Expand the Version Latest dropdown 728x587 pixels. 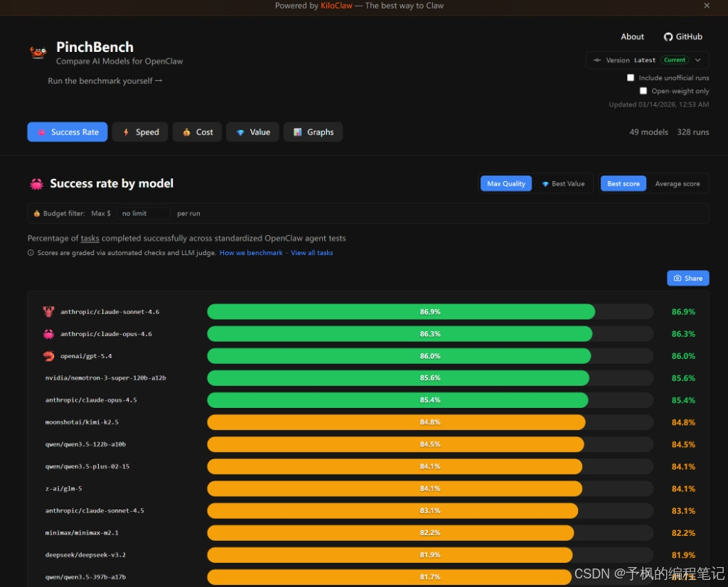(647, 60)
